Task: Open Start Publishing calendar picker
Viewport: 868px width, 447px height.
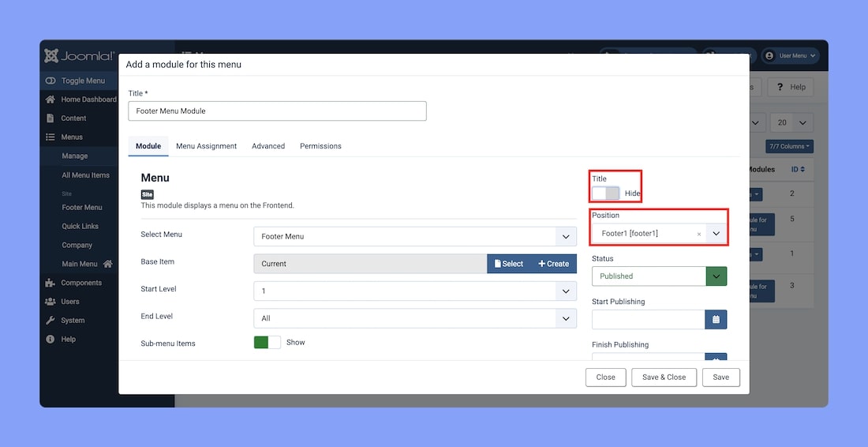Action: (716, 319)
